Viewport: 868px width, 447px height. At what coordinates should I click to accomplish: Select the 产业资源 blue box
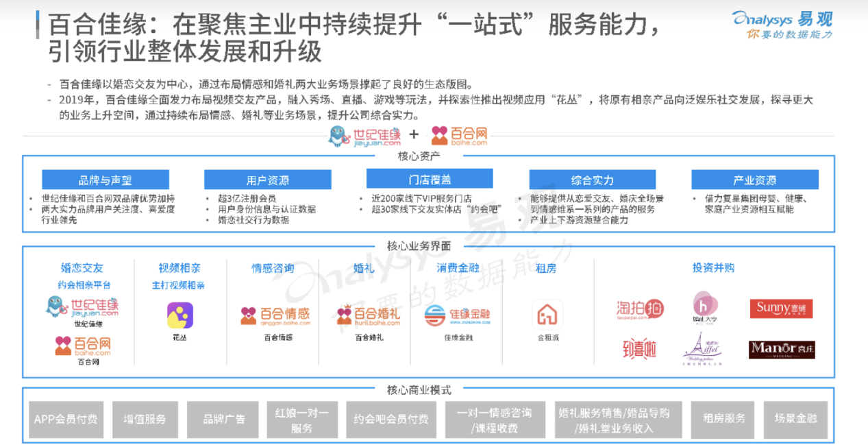coord(754,180)
